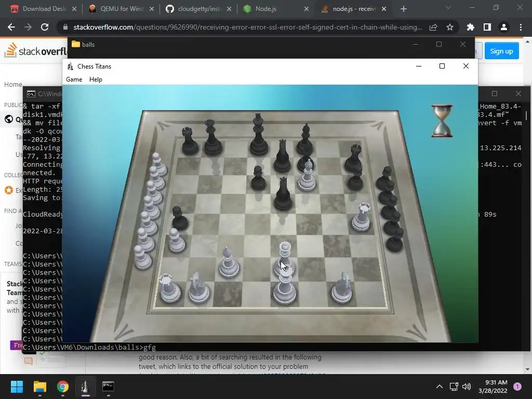Viewport: 532px width, 399px height.
Task: Click Sign up on Stack Overflow
Action: click(501, 51)
